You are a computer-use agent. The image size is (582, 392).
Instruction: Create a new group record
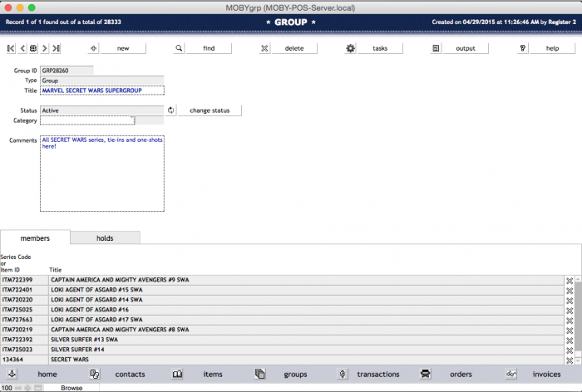click(123, 48)
